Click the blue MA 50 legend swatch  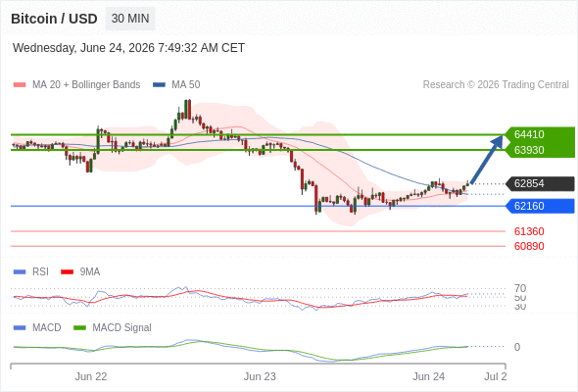click(159, 85)
